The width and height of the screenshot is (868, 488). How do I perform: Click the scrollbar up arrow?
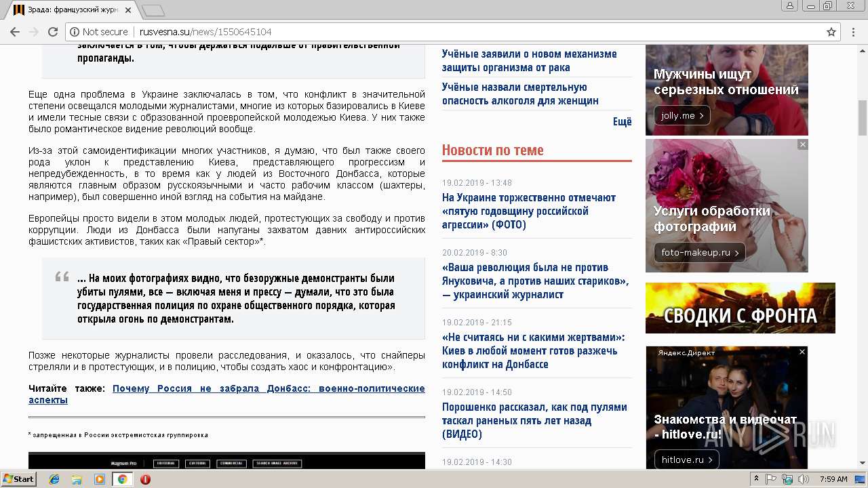click(863, 49)
